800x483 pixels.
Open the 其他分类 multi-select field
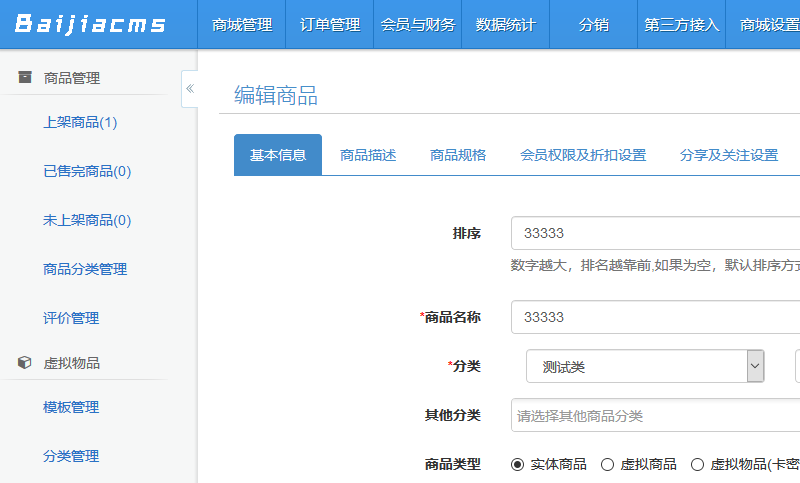(655, 416)
